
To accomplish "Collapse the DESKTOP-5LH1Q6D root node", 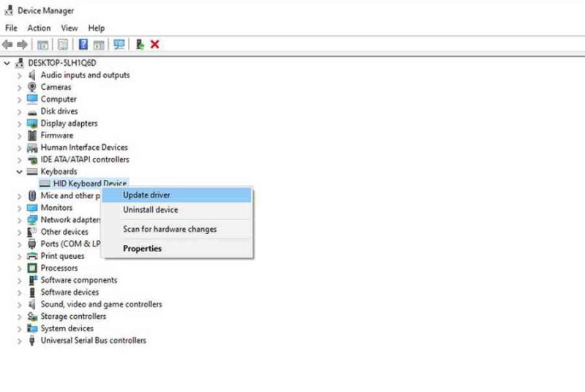I will [x=7, y=63].
